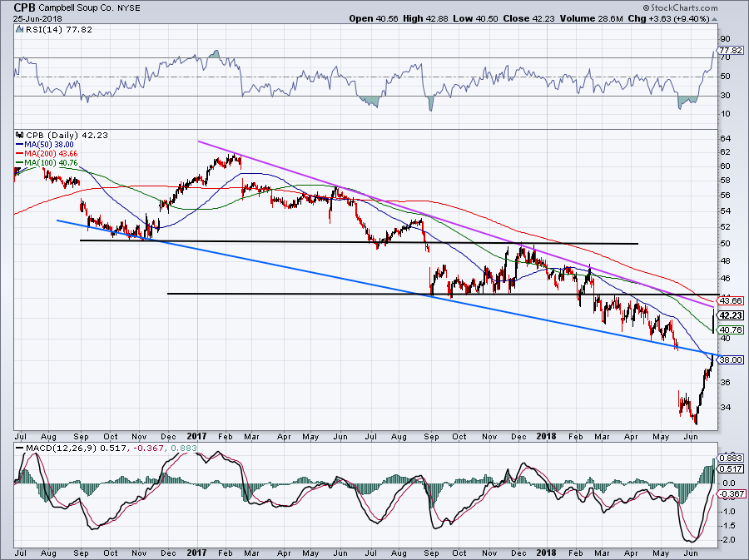Click the Volume 28.6M value
Screen dimensions: 749x560
pyautogui.click(x=592, y=18)
